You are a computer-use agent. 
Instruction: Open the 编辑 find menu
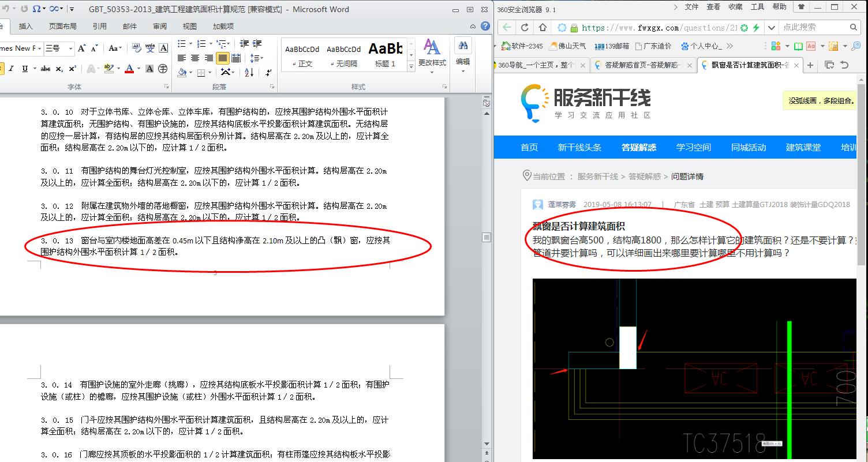click(x=463, y=55)
